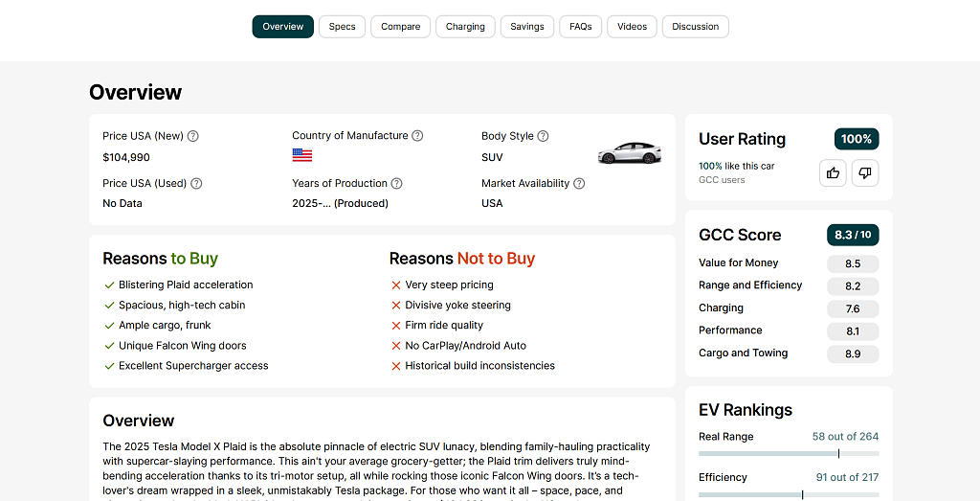Click 'Spacious, high-tech cabin' reason

click(x=182, y=306)
